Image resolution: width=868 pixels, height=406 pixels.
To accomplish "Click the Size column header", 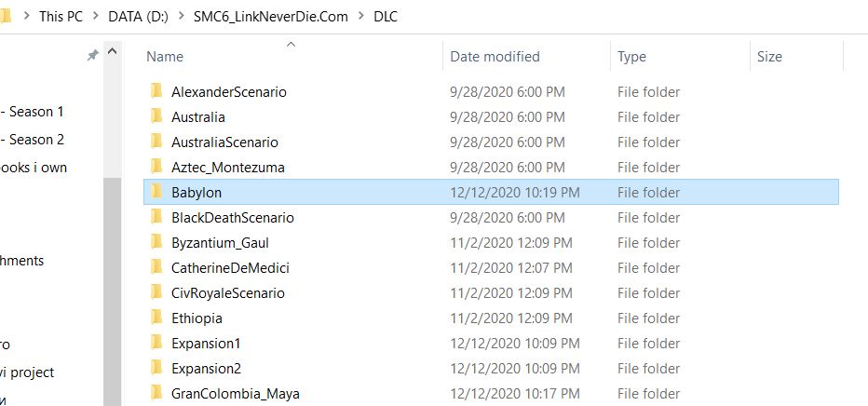I will [769, 57].
